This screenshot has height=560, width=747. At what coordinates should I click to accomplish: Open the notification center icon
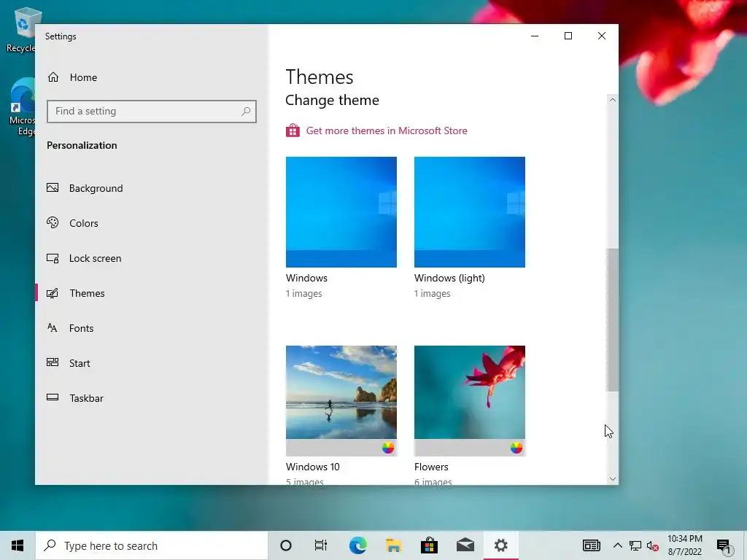click(724, 546)
